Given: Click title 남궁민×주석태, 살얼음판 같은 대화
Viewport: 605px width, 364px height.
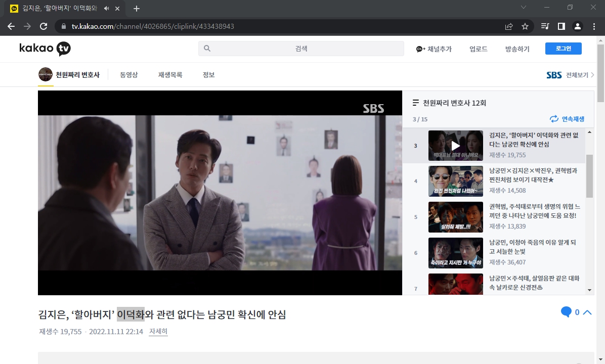Looking at the screenshot, I should 534,283.
